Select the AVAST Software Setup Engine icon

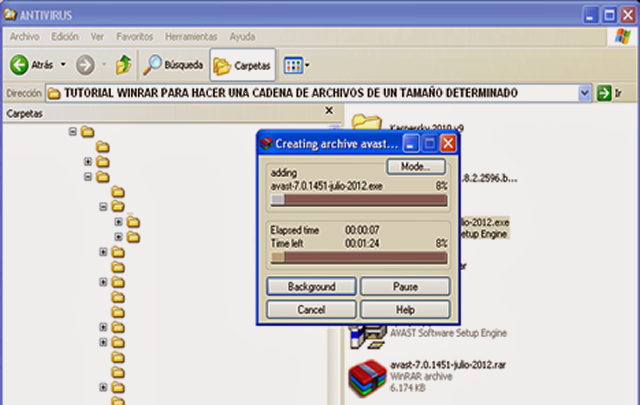[367, 337]
